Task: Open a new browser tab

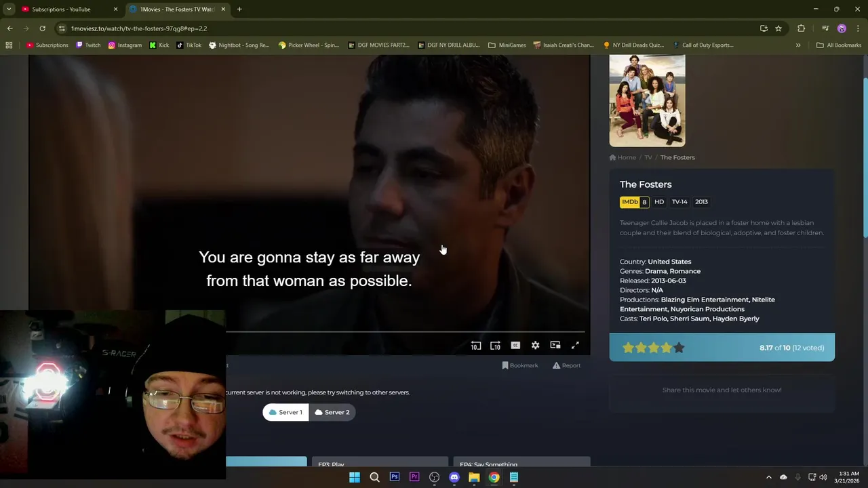Action: pos(239,9)
